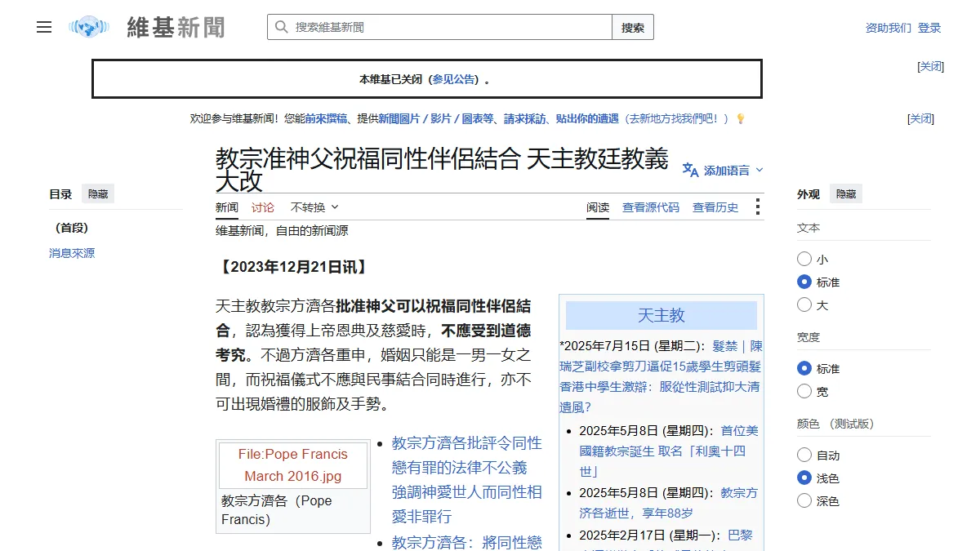Open the three-dot more actions menu
The height and width of the screenshot is (551, 980).
(757, 207)
